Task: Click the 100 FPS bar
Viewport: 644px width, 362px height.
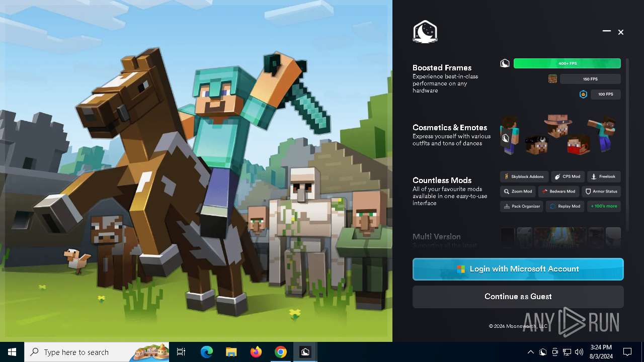Action: [605, 94]
